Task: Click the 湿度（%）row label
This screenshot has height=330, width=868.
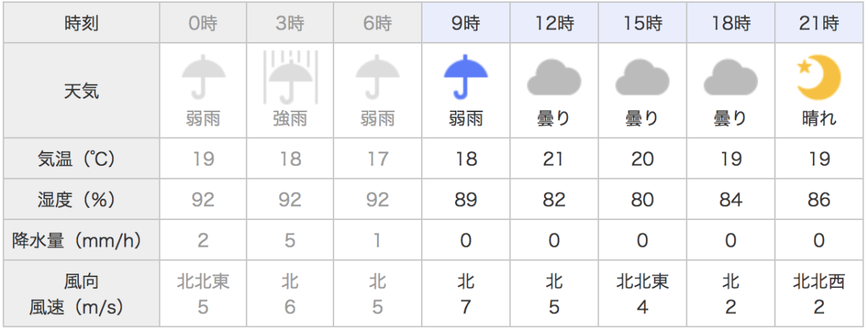Action: 81,199
